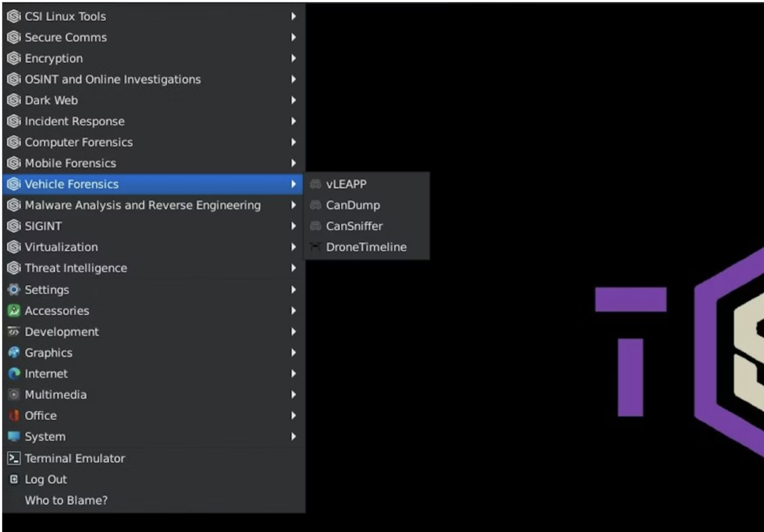Viewport: 764px width, 532px height.
Task: Click the green Accessories icon
Action: pos(13,311)
